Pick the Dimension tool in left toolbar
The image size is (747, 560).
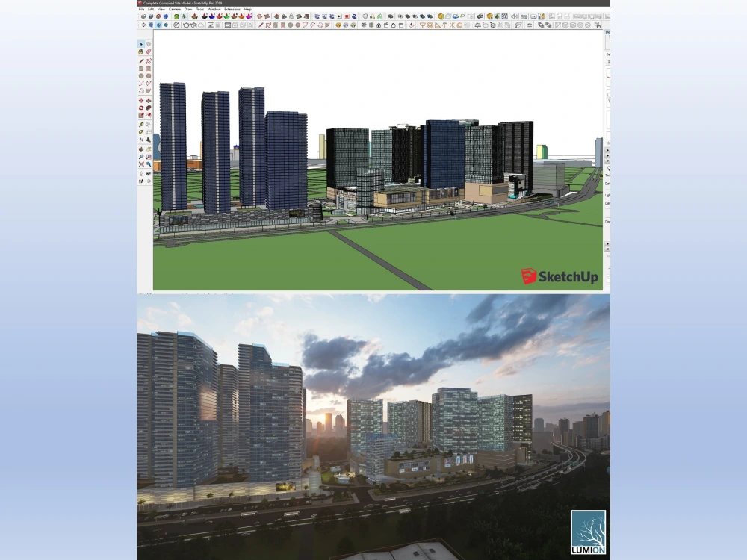point(149,124)
